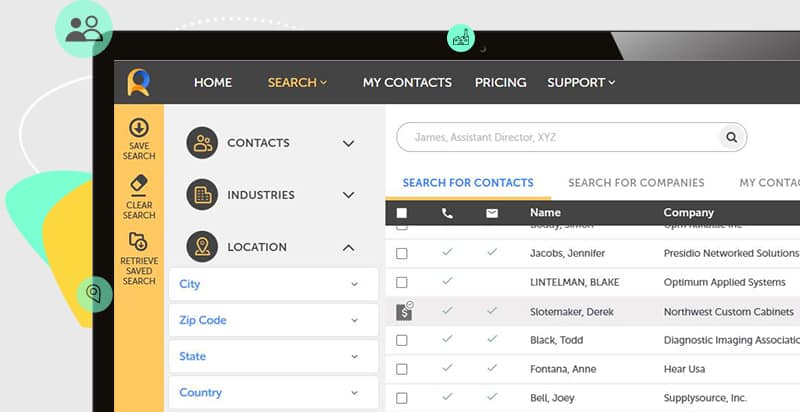Switch to Search For Companies tab
This screenshot has width=800, height=412.
coord(636,183)
